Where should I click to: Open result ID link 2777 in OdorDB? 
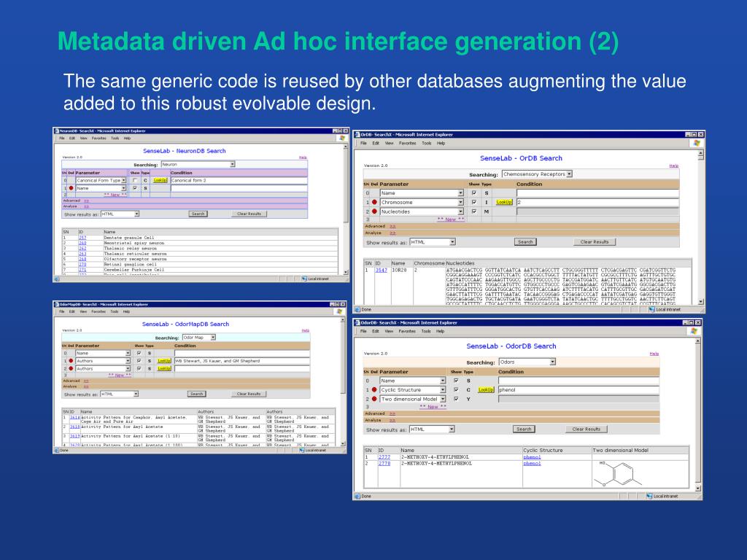point(384,457)
